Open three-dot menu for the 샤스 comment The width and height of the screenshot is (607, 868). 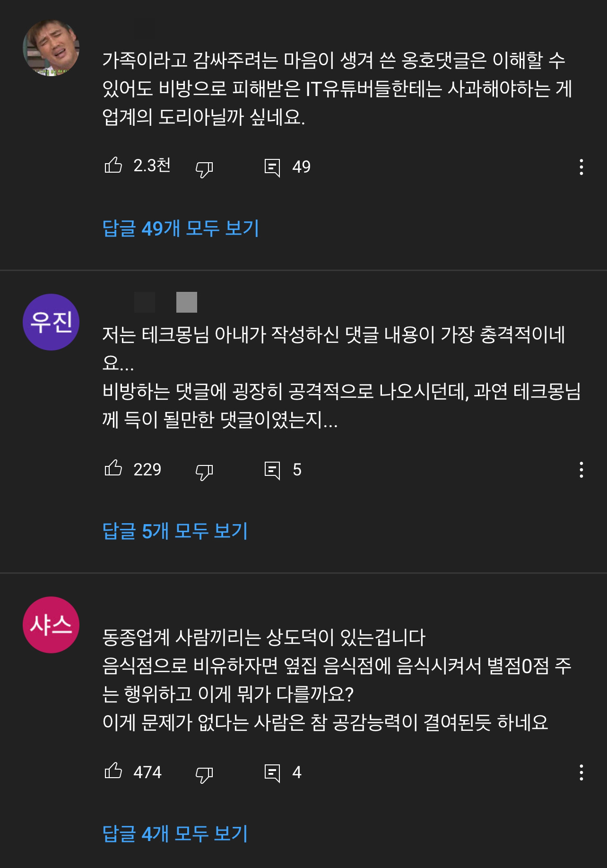[581, 772]
